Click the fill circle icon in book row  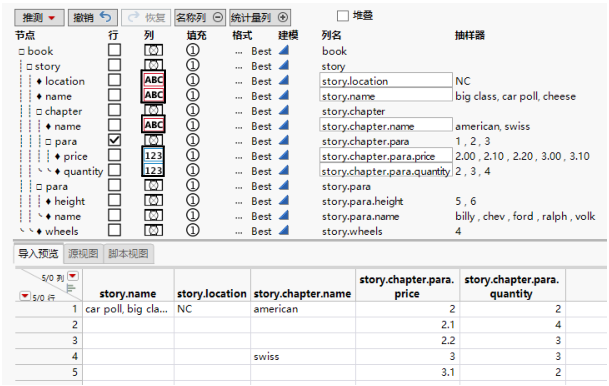[x=193, y=50]
